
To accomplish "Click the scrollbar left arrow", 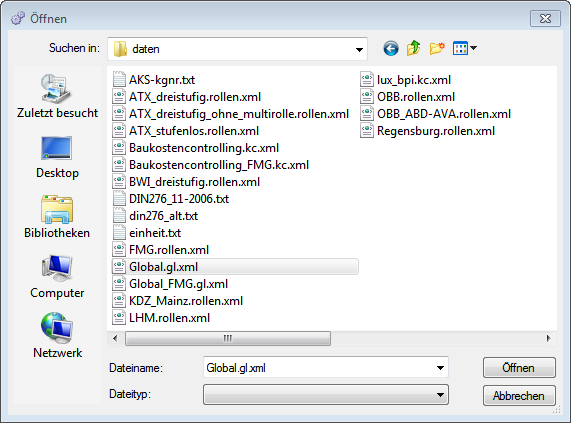I will pyautogui.click(x=115, y=339).
